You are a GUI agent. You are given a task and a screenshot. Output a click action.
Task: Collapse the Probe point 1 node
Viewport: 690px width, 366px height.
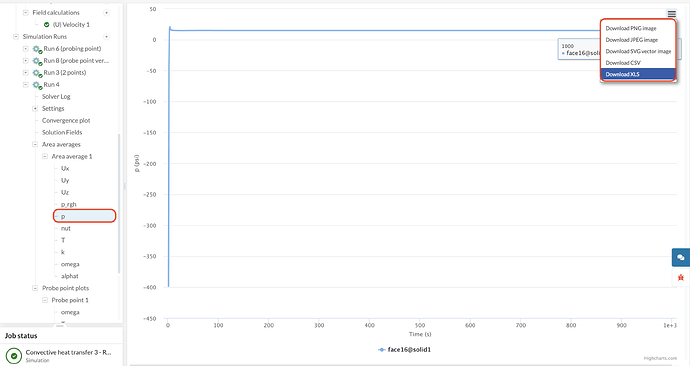[x=45, y=300]
